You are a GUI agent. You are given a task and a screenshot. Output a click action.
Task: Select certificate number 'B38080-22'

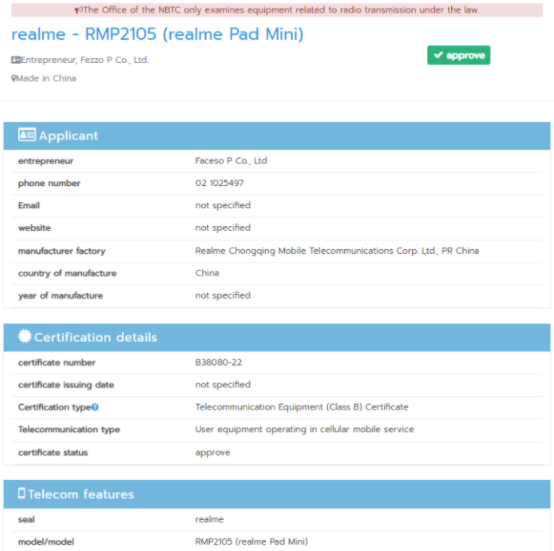[218, 362]
